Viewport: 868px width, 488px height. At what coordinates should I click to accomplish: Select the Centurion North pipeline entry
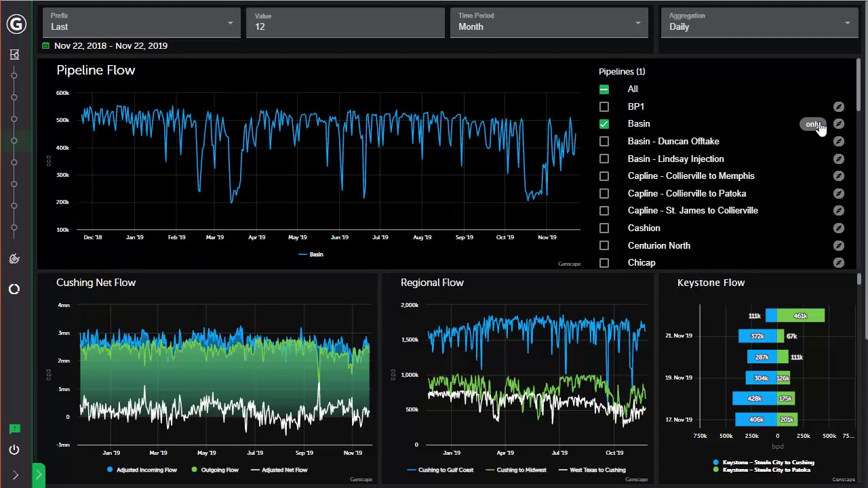click(x=659, y=245)
